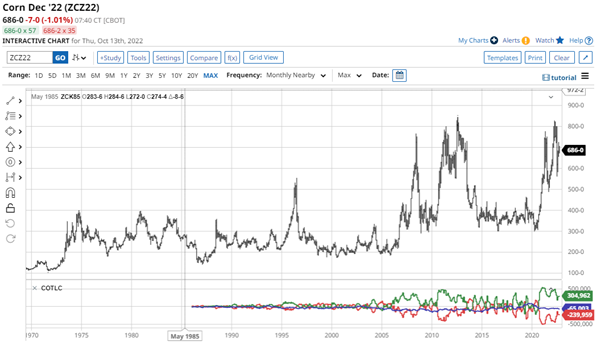Select the 2Y range

click(137, 76)
